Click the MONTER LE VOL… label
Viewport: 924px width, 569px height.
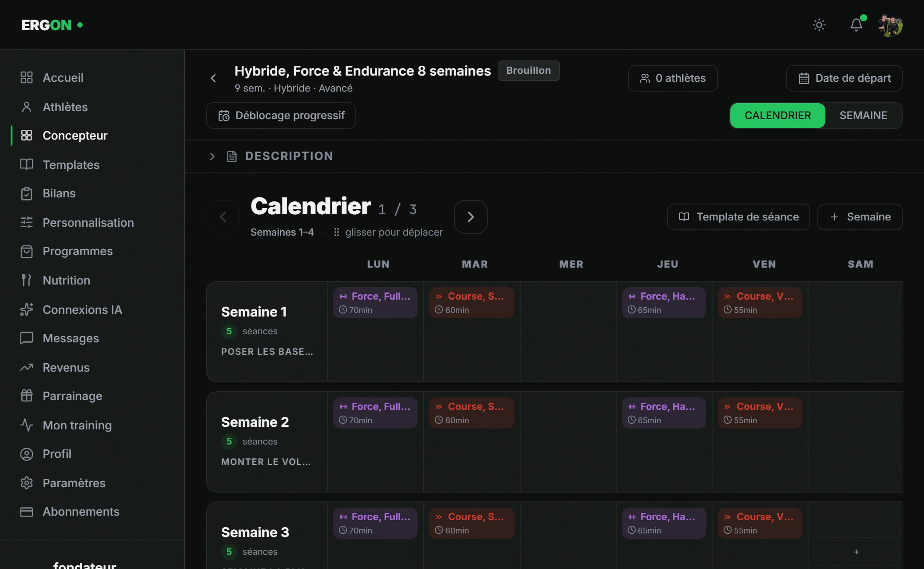tap(266, 462)
